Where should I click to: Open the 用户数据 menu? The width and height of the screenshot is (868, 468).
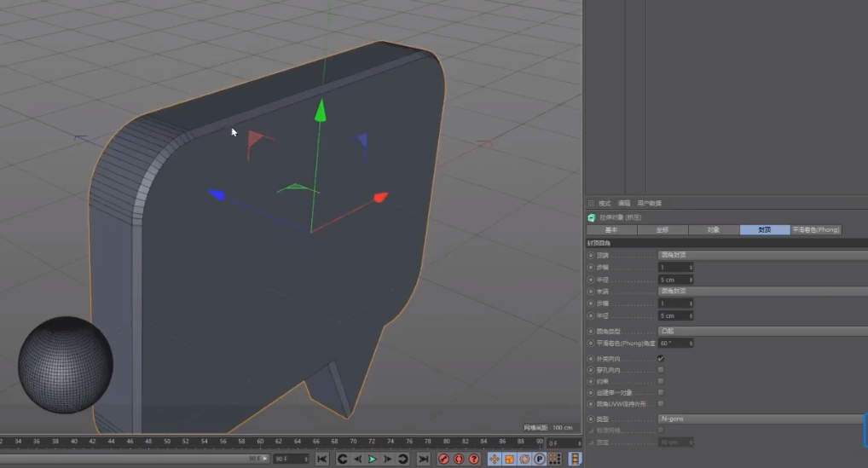[649, 203]
